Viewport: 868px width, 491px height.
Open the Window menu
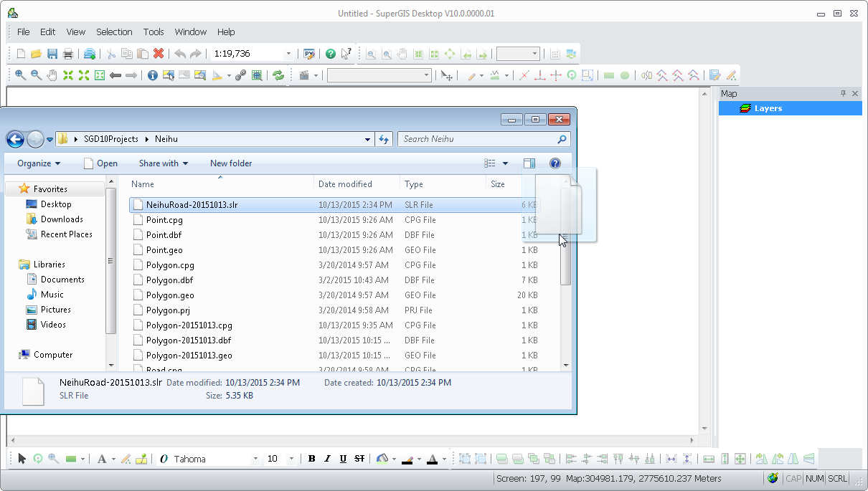click(191, 32)
